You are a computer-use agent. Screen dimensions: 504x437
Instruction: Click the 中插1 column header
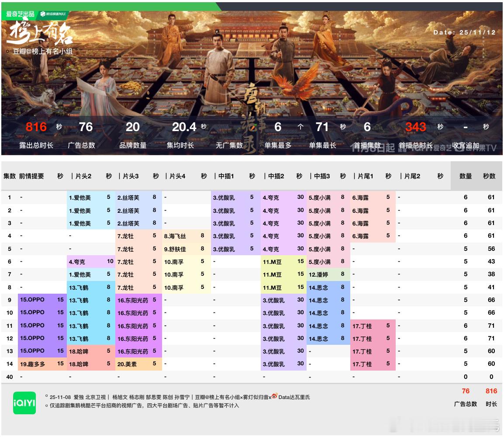[226, 176]
